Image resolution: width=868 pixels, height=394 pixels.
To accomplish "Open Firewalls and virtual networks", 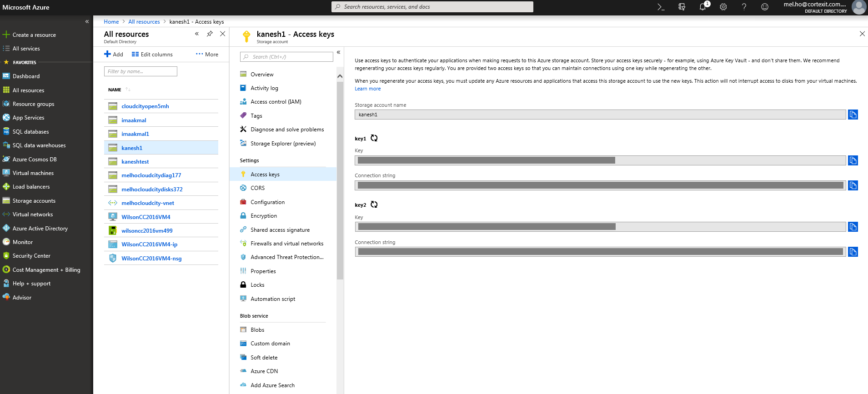I will tap(287, 244).
